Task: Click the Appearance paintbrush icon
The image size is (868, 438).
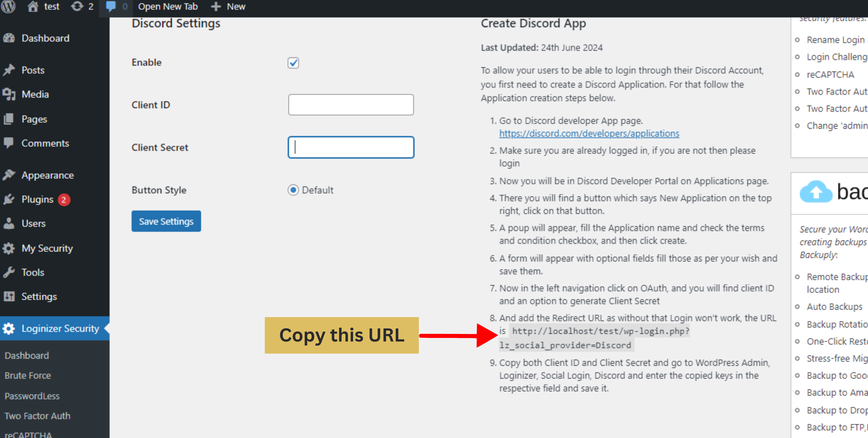Action: [9, 175]
